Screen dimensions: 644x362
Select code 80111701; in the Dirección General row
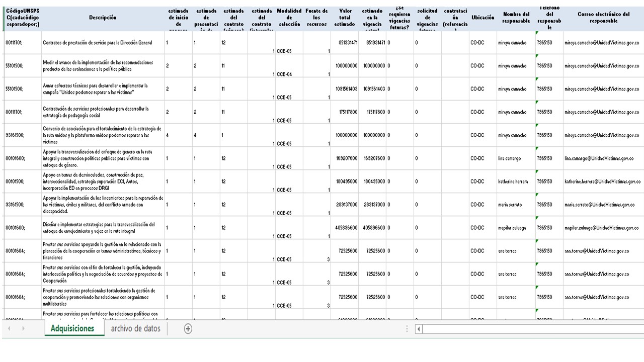22,43
